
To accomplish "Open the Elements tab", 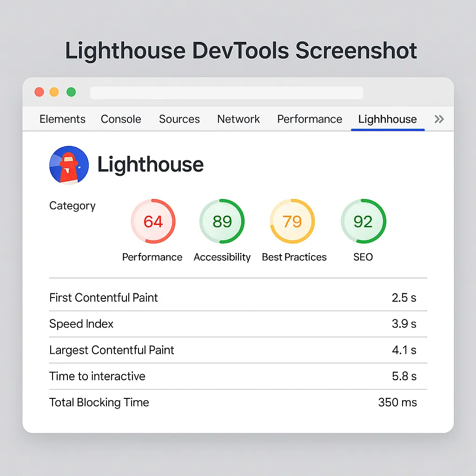I will tap(62, 119).
